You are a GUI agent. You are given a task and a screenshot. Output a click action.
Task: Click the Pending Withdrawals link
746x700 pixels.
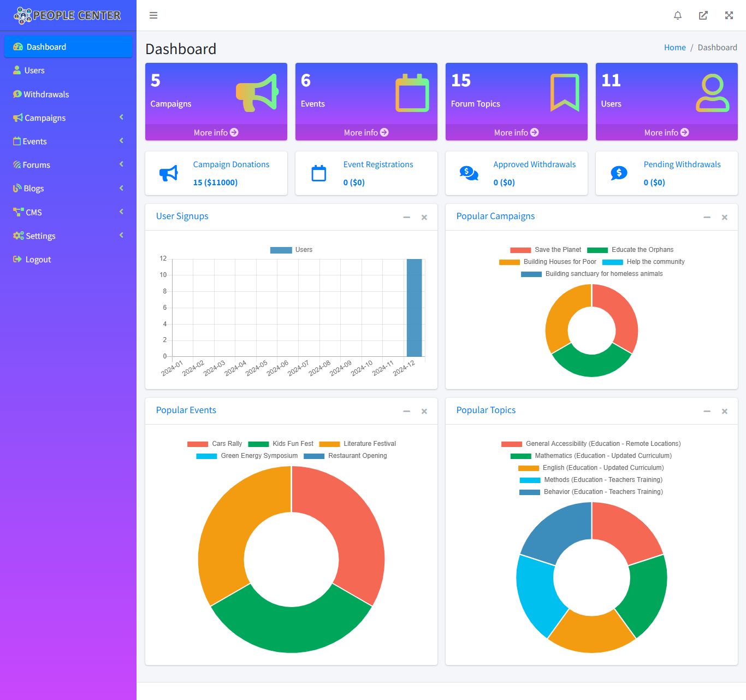click(682, 164)
